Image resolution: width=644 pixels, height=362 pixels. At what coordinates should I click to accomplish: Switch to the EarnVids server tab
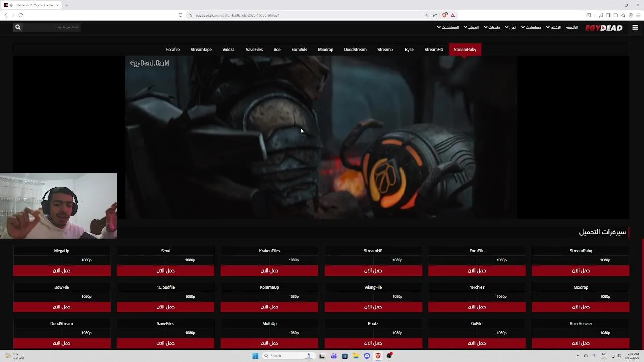(299, 50)
